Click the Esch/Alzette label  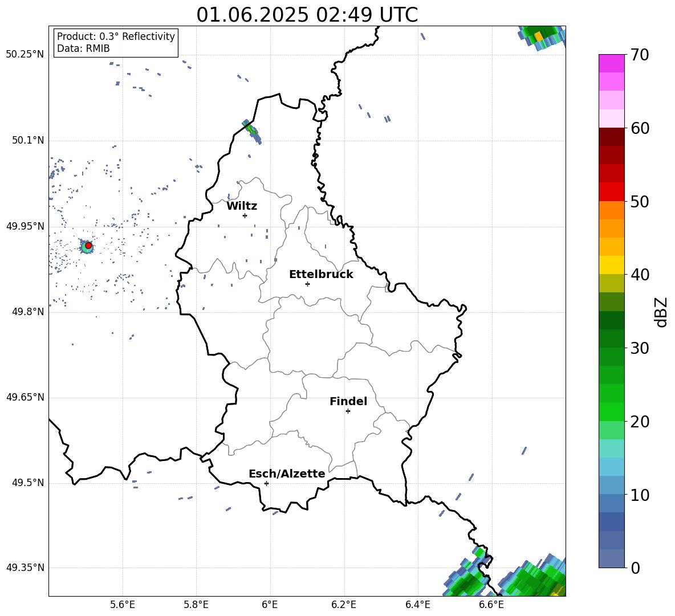pos(287,474)
